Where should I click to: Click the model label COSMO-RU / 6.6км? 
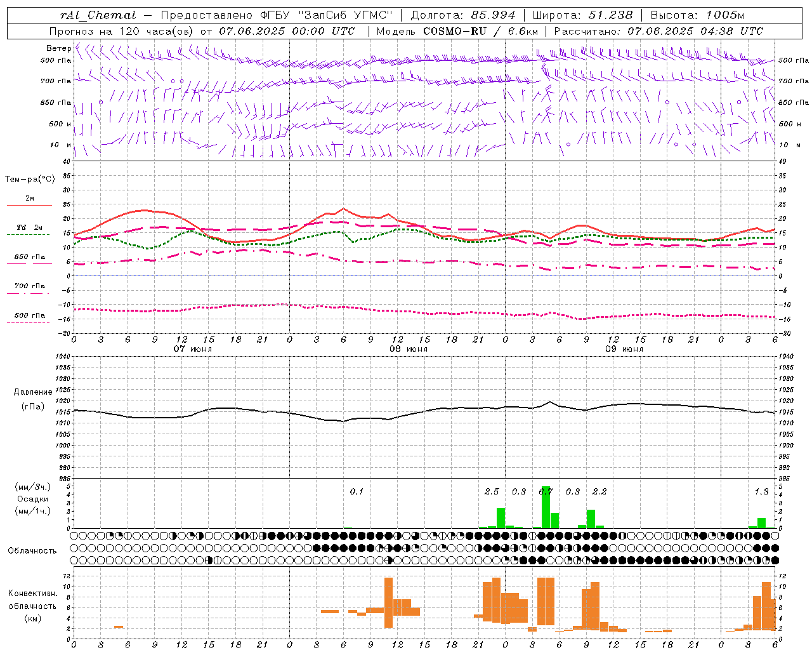coord(480,31)
